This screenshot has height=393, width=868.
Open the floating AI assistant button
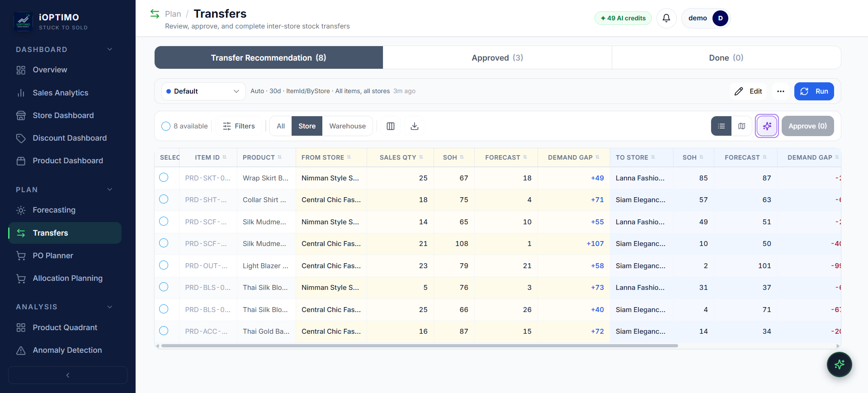click(x=839, y=365)
